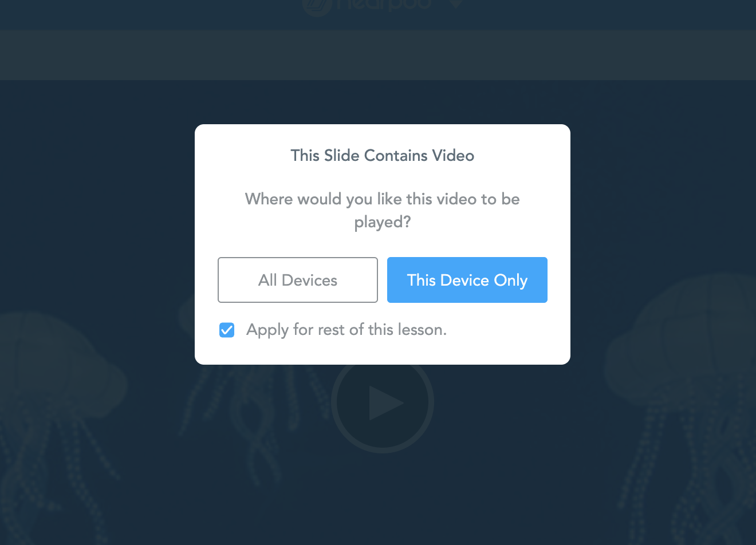Screen dimensions: 756x545
Task: Click the blue checkmark icon in the dialog
Action: click(x=227, y=330)
